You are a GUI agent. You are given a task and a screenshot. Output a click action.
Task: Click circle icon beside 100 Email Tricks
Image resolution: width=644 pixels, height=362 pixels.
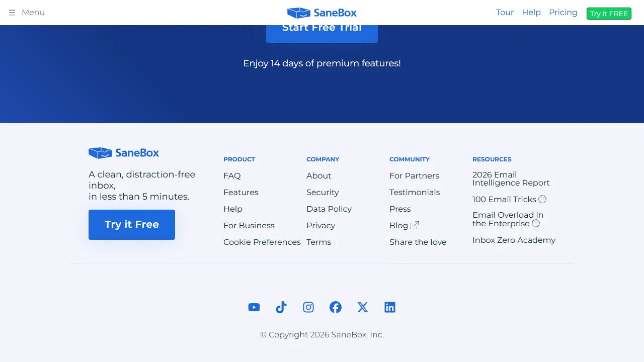[542, 199]
